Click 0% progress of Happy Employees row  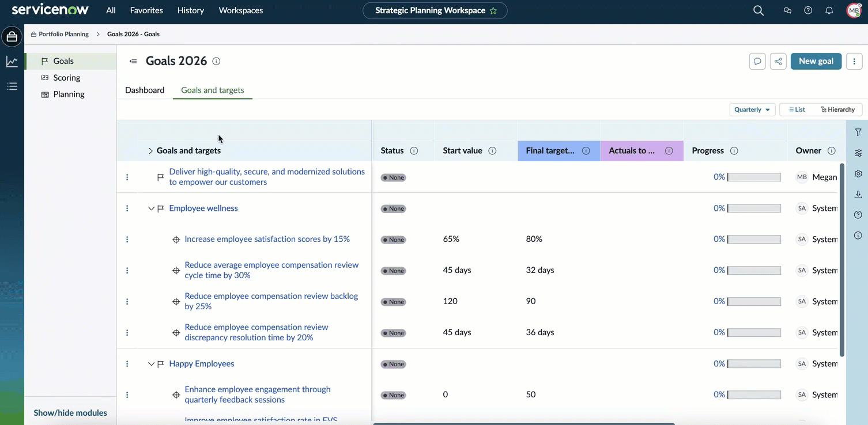coord(719,364)
